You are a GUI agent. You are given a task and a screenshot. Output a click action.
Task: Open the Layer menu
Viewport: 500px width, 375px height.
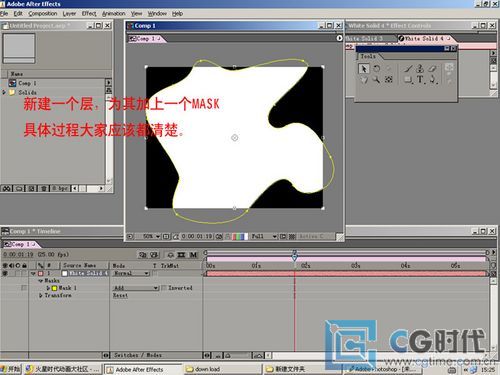tap(69, 14)
